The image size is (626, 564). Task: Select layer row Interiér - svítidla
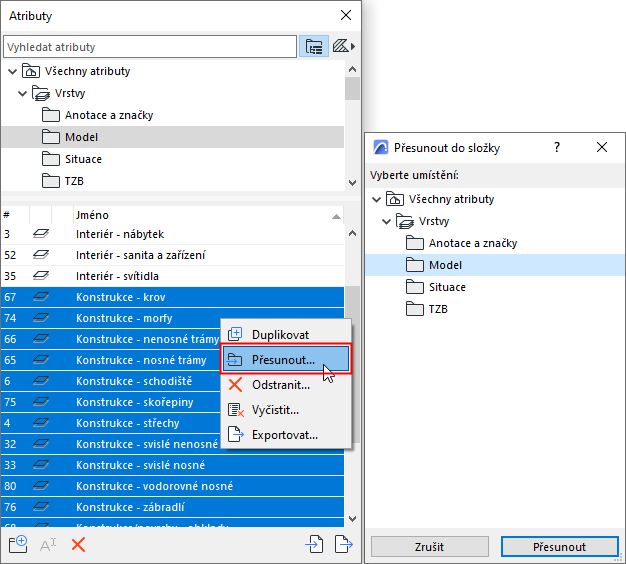pyautogui.click(x=173, y=276)
